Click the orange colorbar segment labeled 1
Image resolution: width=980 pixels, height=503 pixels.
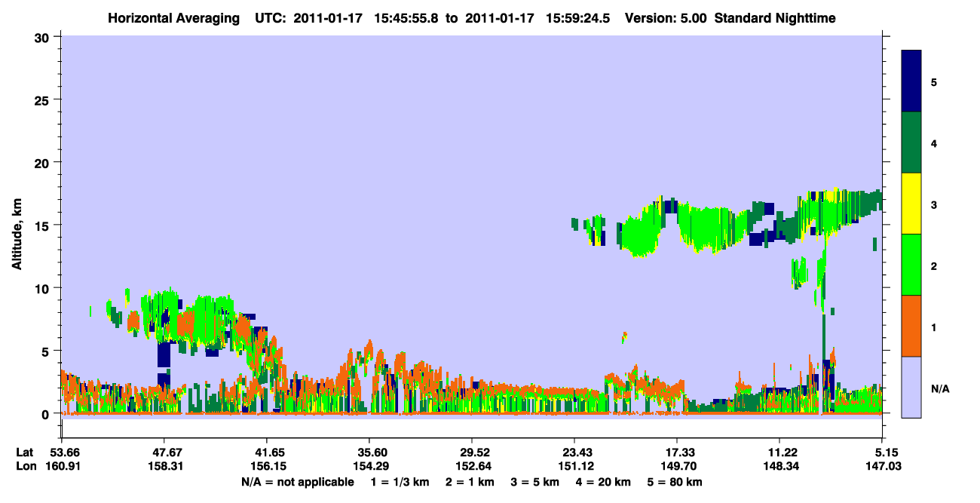[x=911, y=326]
